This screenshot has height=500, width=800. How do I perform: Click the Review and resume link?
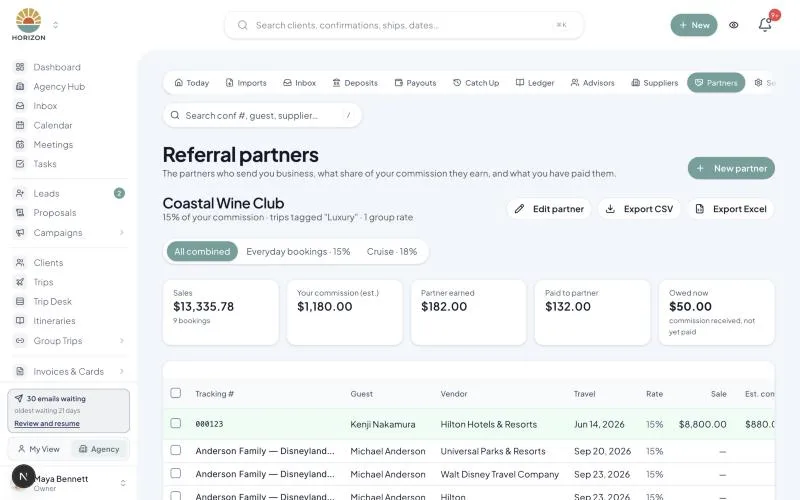[47, 423]
